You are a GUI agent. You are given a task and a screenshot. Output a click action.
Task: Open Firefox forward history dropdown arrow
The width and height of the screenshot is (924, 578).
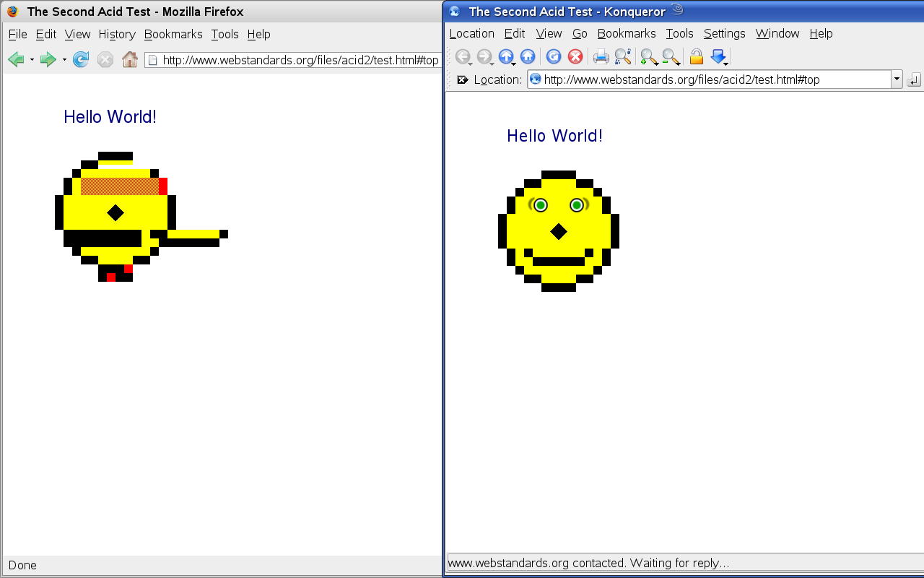click(x=64, y=60)
